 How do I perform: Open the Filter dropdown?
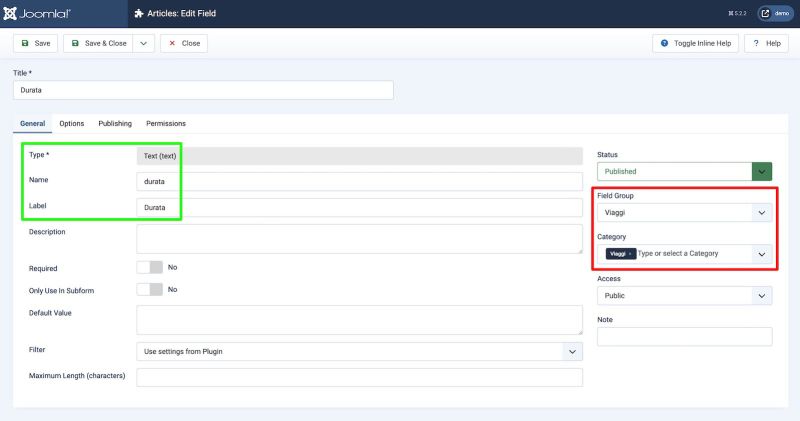(359, 351)
